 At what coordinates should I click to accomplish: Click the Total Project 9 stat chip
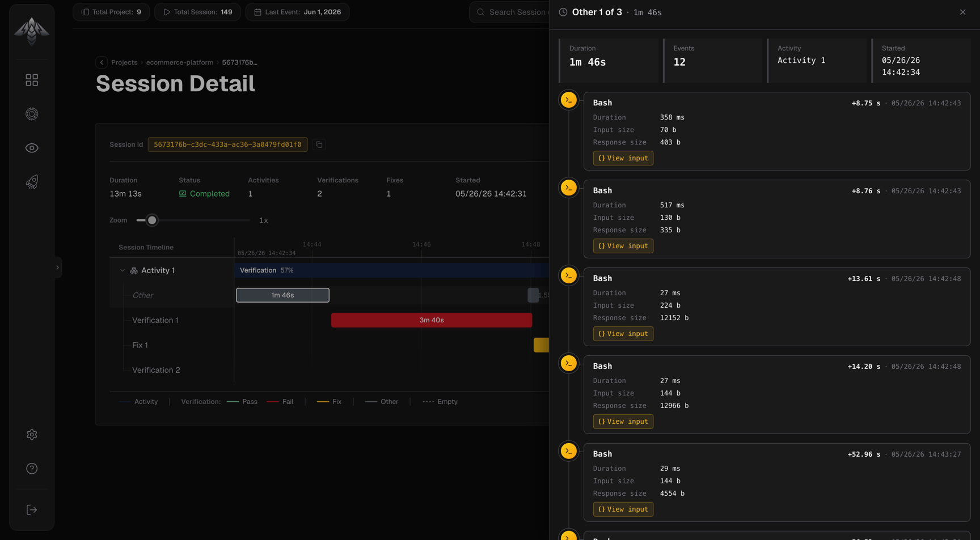111,12
